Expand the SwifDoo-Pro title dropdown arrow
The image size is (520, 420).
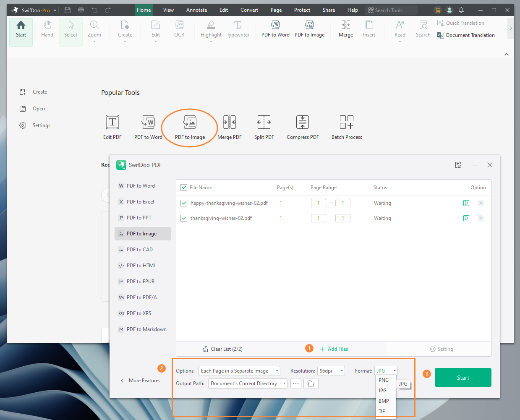coord(55,10)
